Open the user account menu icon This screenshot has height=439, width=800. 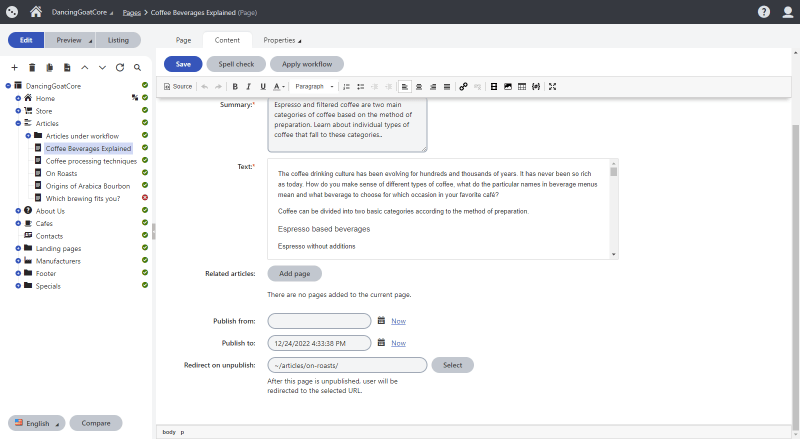click(788, 12)
